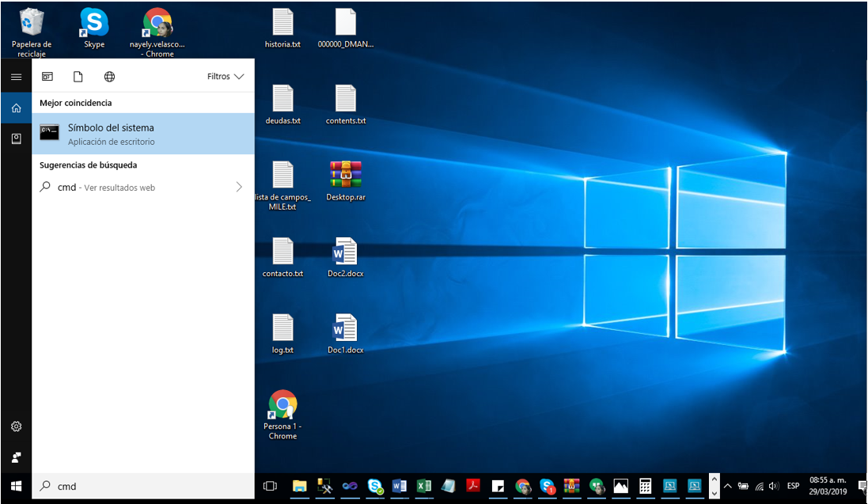Expand the cmd web suggestion chevron arrow
Image resolution: width=868 pixels, height=504 pixels.
pyautogui.click(x=239, y=188)
